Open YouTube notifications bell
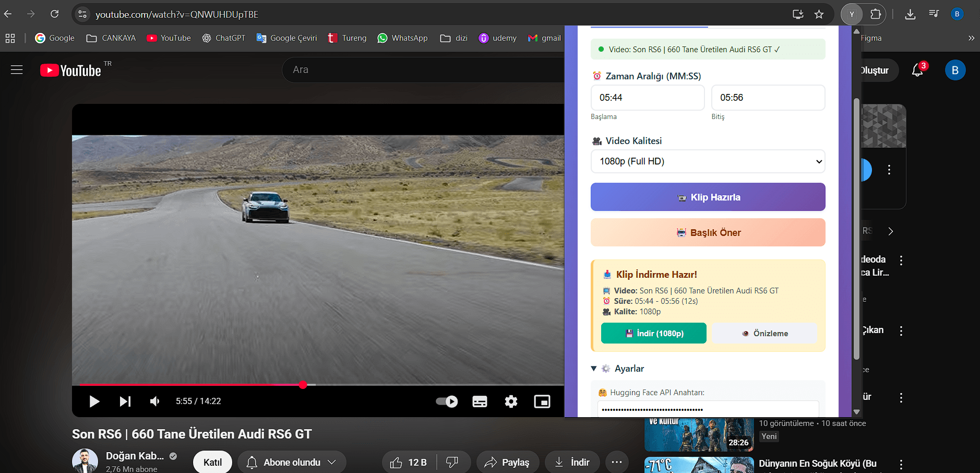Screen dimensions: 980x473 click(917, 70)
